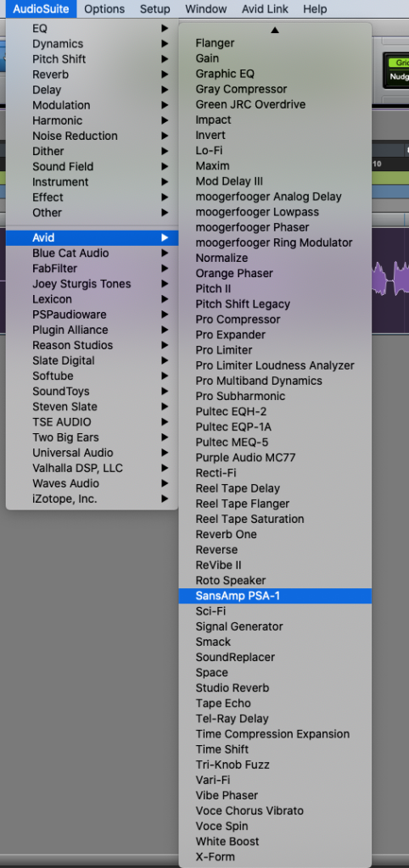
Task: Choose the Signal Generator plugin
Action: (275, 626)
